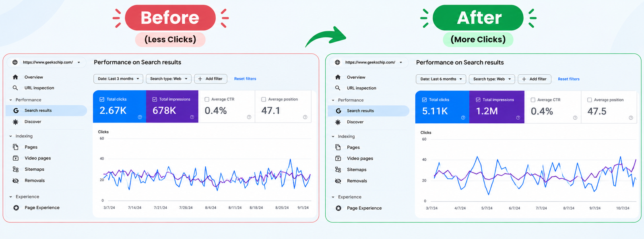Click the Pages icon in After panel
Screen dimensions: 644x239
(338, 147)
